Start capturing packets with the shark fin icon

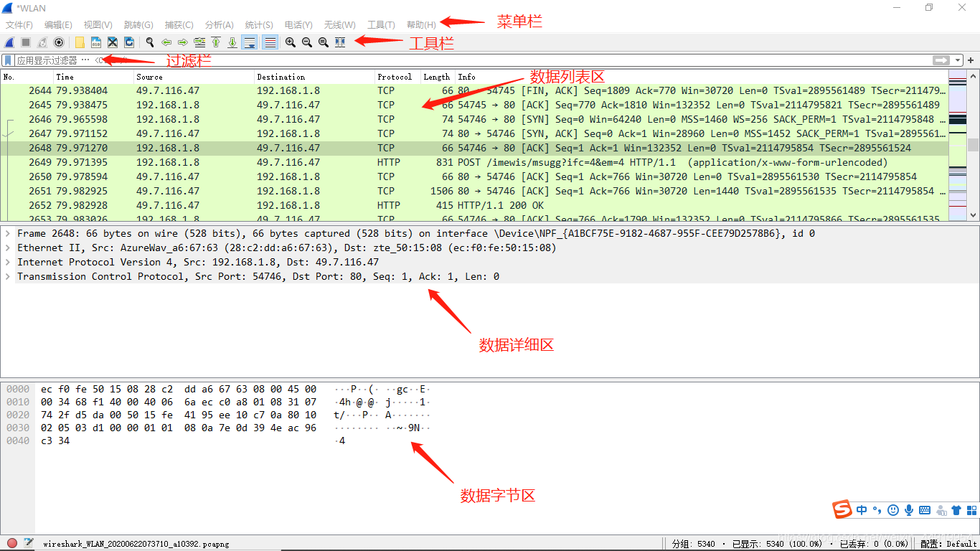[9, 42]
